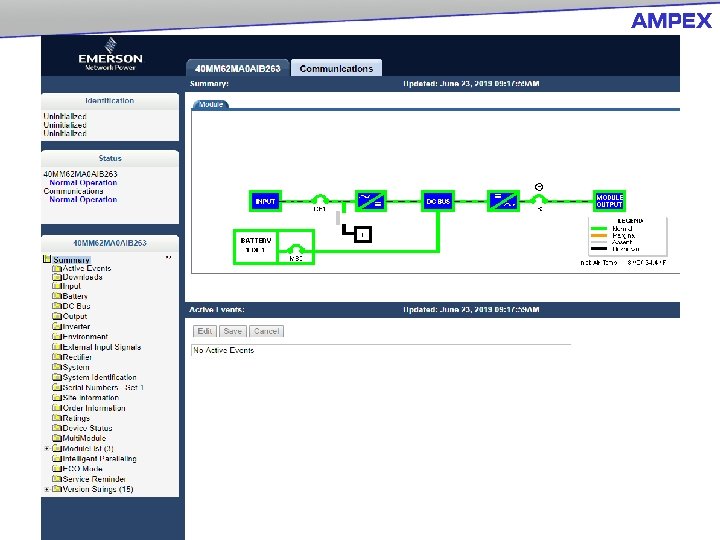Click the System folder icon
Viewport: 720px width, 540px height.
click(56, 367)
